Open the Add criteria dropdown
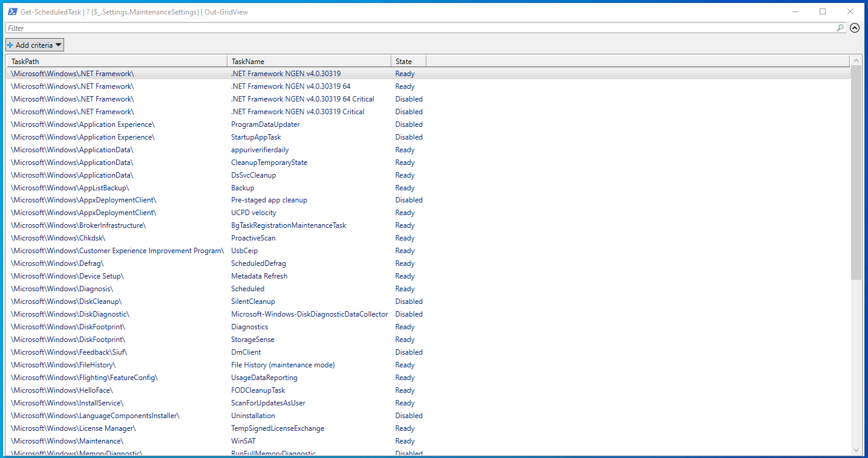The height and width of the screenshot is (458, 868). click(x=34, y=45)
